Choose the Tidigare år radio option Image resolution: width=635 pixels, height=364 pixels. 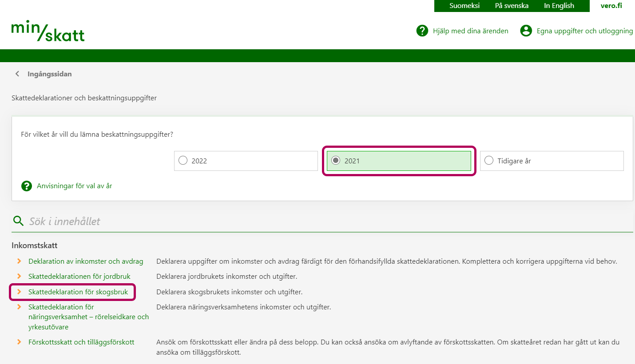(489, 161)
